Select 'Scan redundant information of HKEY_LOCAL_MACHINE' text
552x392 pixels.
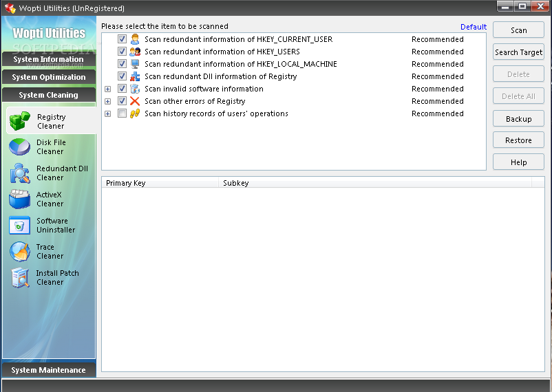(241, 64)
